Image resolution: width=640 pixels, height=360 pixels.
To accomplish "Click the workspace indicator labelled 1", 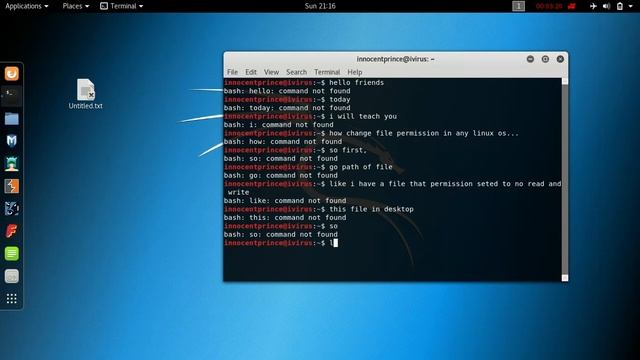I will pos(518,6).
